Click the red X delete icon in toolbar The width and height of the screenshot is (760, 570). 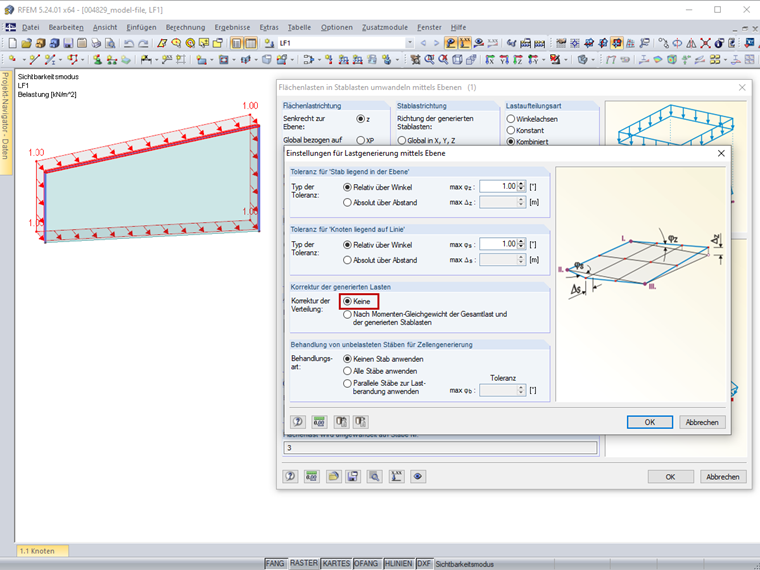705,43
